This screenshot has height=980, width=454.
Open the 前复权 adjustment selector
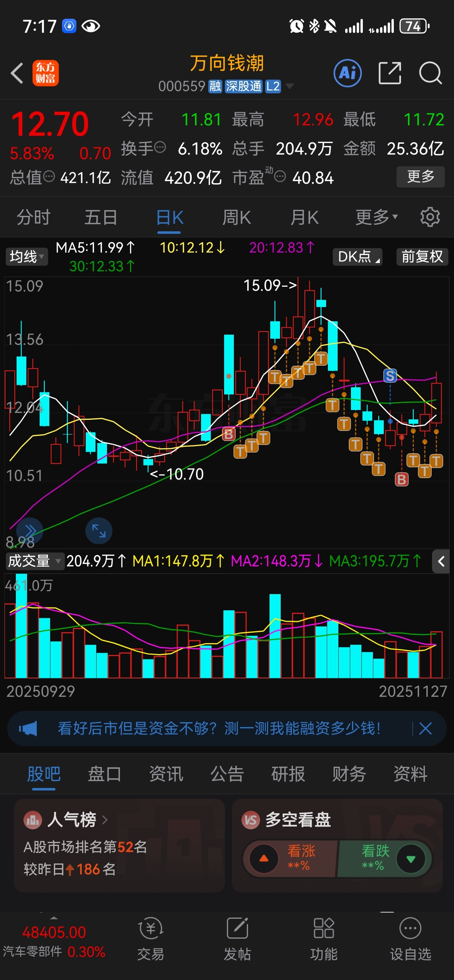pyautogui.click(x=422, y=257)
